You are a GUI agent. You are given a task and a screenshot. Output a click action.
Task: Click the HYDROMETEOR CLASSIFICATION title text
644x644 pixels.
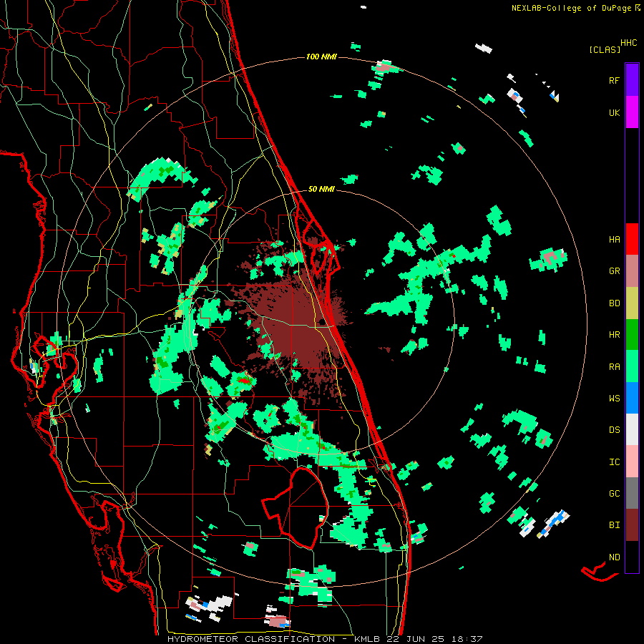[251, 639]
